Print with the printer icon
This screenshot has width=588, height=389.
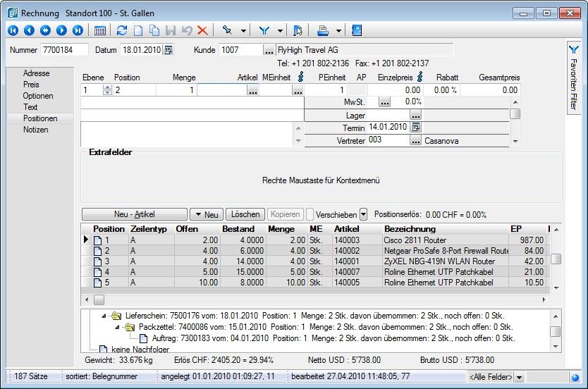(322, 30)
